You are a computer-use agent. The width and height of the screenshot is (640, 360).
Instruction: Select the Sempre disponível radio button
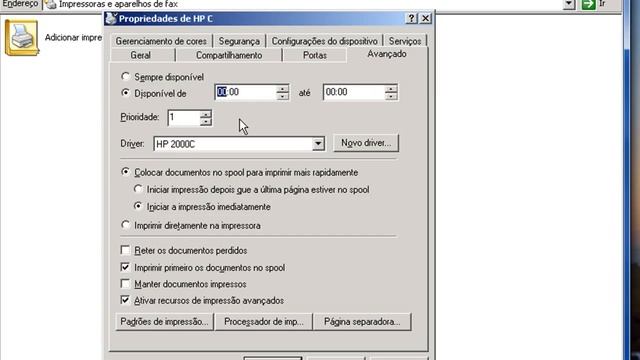125,76
